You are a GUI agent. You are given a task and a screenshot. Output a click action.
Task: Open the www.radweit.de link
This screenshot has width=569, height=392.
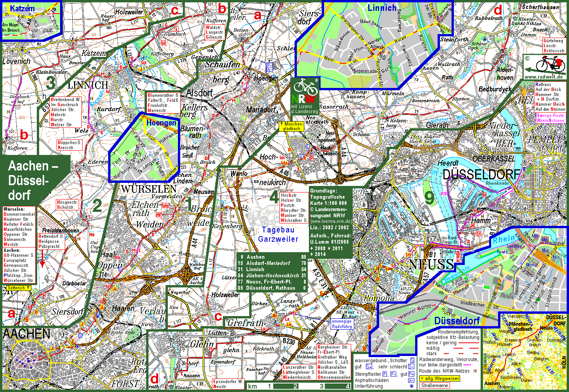(x=543, y=77)
